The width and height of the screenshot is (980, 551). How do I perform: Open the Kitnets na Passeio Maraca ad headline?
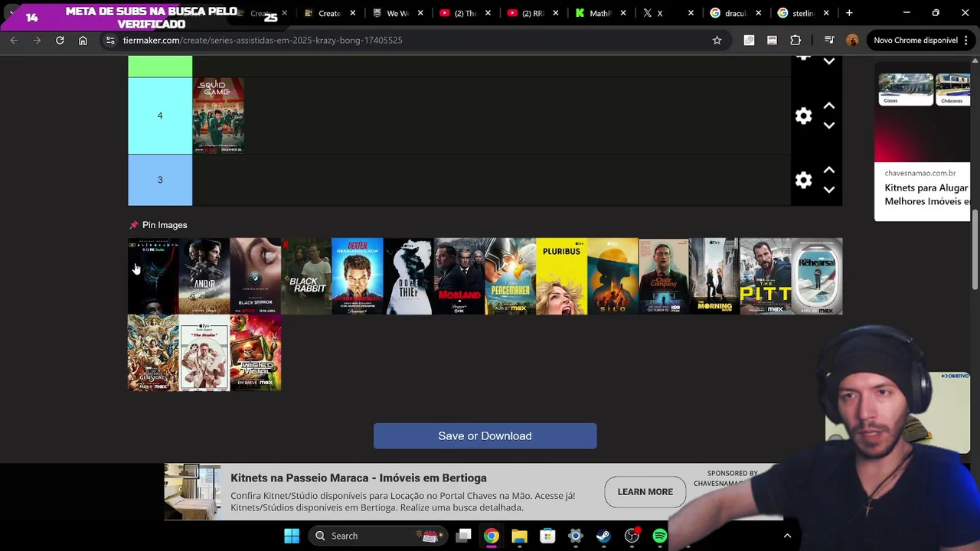[x=358, y=478]
